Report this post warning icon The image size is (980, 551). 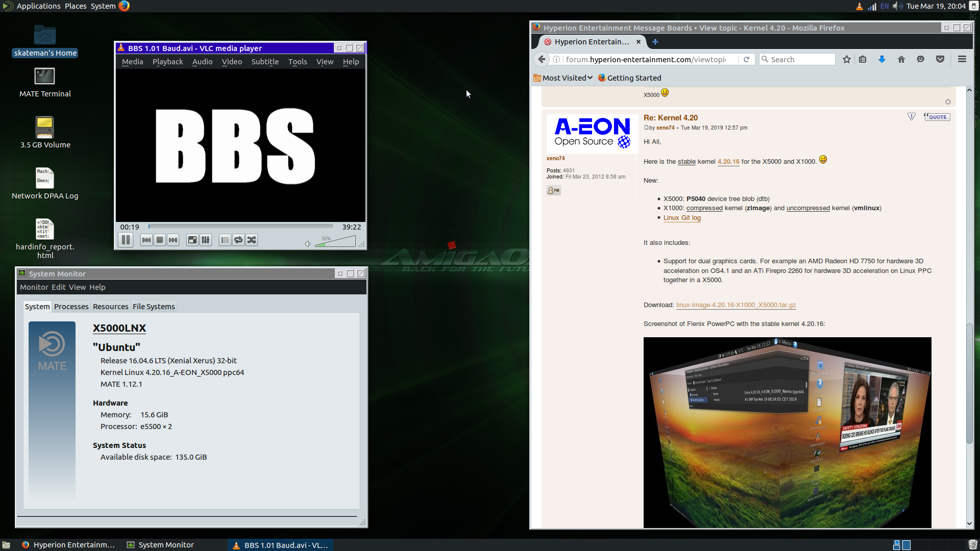click(912, 117)
